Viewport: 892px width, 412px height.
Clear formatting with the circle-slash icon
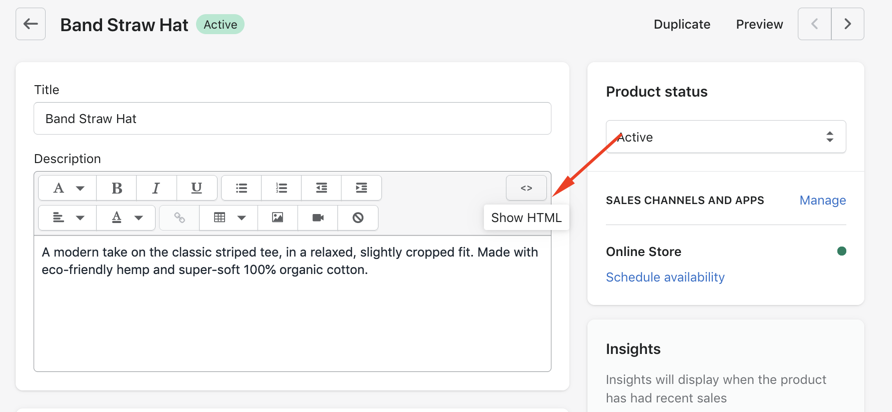(x=358, y=217)
